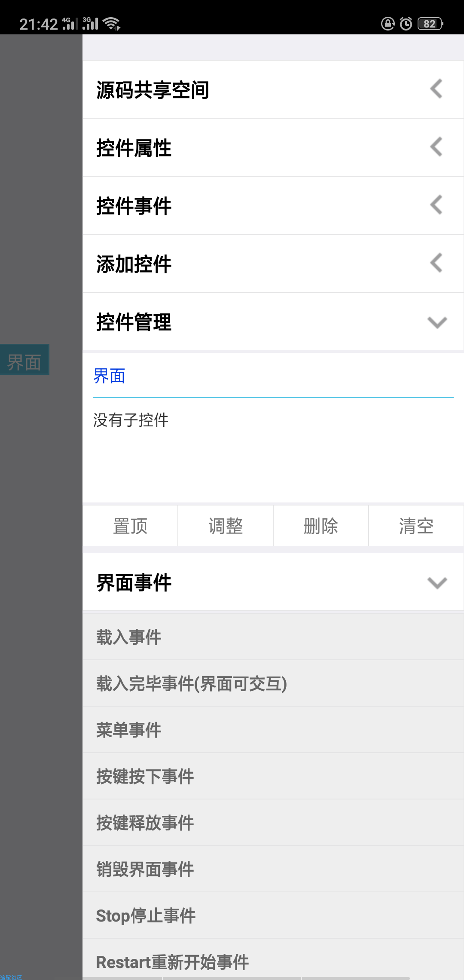This screenshot has height=980, width=464.
Task: Tap the 删除 button
Action: click(321, 526)
